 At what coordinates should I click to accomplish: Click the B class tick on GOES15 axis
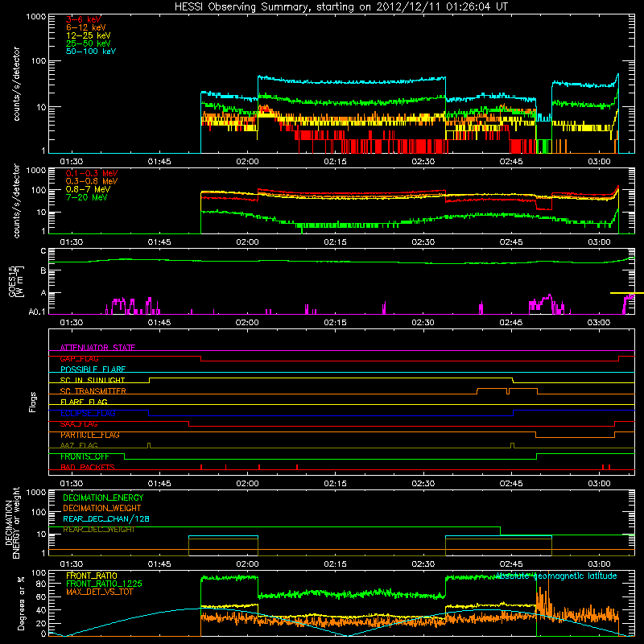point(43,271)
